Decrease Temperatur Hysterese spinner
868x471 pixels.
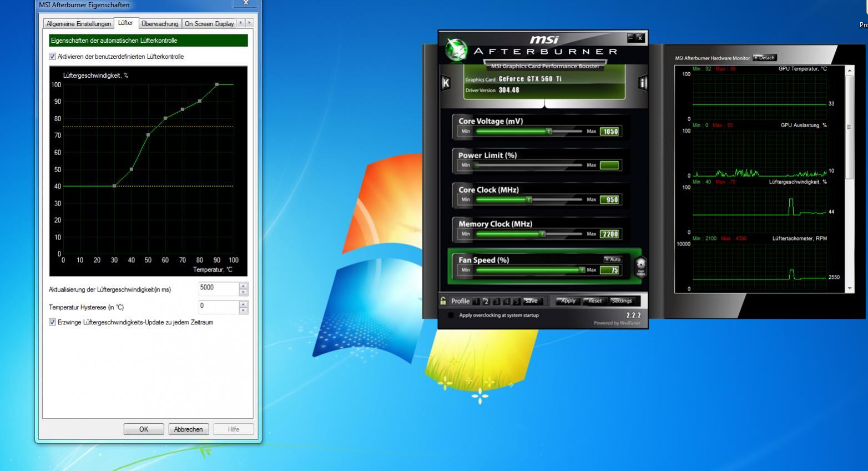point(243,310)
